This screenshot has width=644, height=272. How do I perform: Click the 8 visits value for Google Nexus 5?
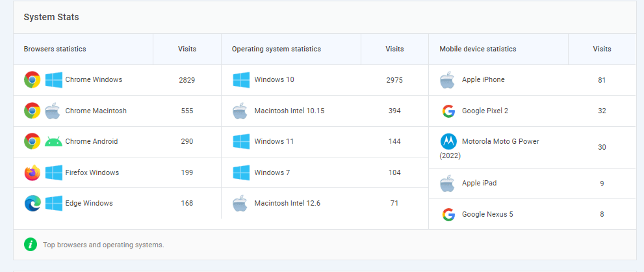tap(602, 214)
